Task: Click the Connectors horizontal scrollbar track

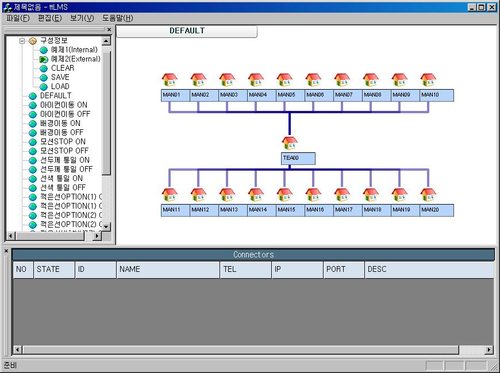Action: [x=240, y=350]
